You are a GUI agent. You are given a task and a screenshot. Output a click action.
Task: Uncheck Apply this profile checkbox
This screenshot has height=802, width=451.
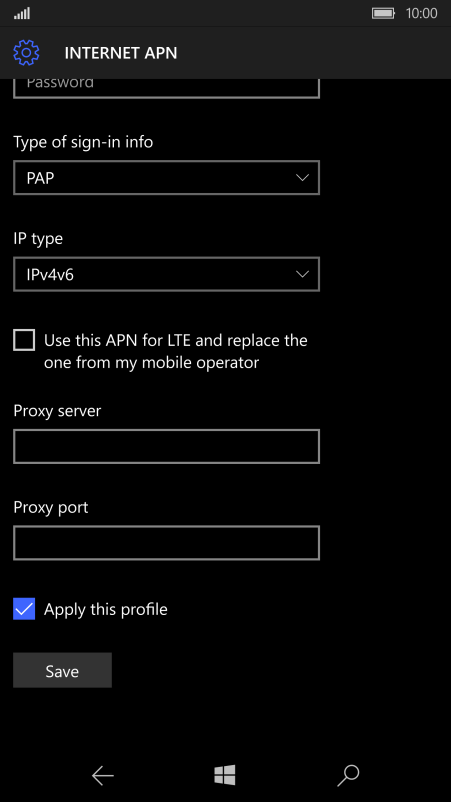point(24,609)
